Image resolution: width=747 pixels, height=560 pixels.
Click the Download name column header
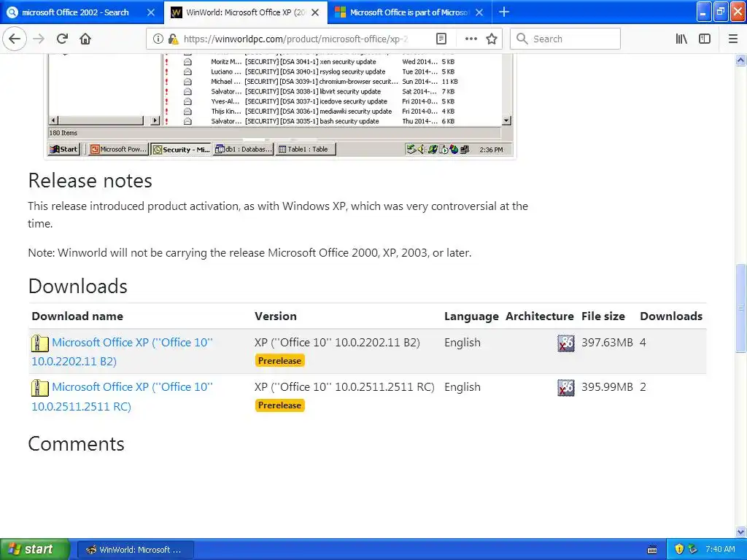(x=77, y=316)
